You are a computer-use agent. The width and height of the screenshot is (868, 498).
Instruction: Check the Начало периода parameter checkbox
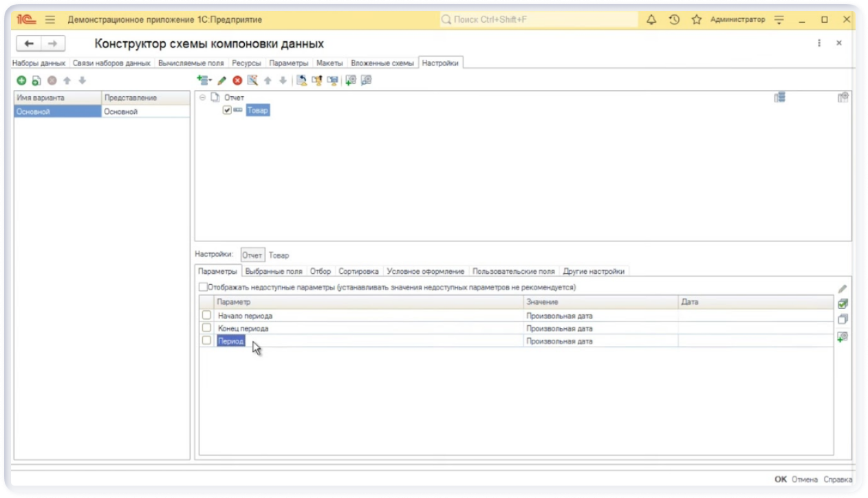pos(206,316)
